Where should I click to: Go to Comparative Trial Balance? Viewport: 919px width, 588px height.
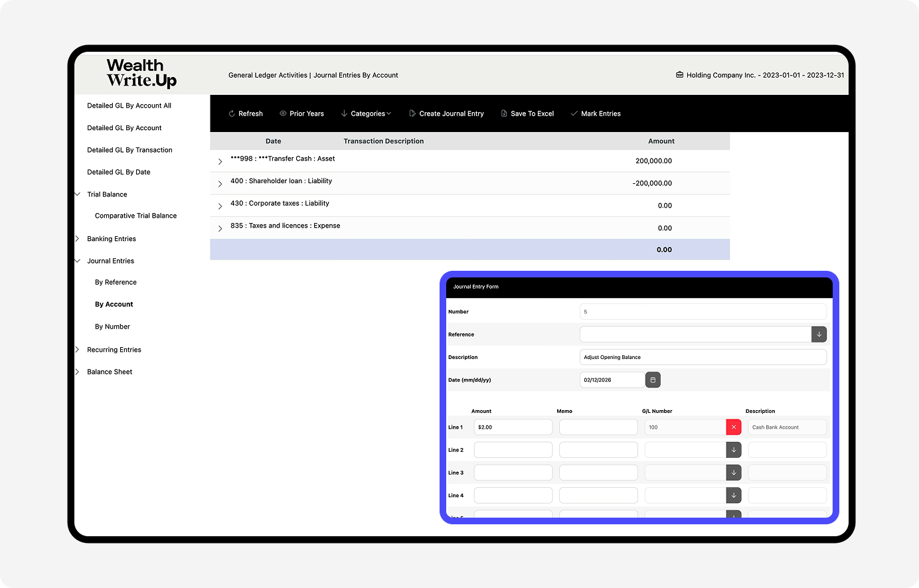click(x=135, y=216)
